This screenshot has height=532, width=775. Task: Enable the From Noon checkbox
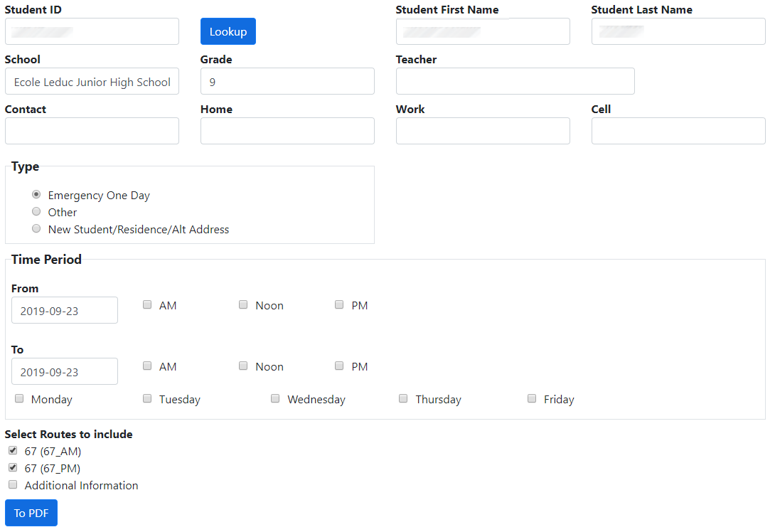243,304
